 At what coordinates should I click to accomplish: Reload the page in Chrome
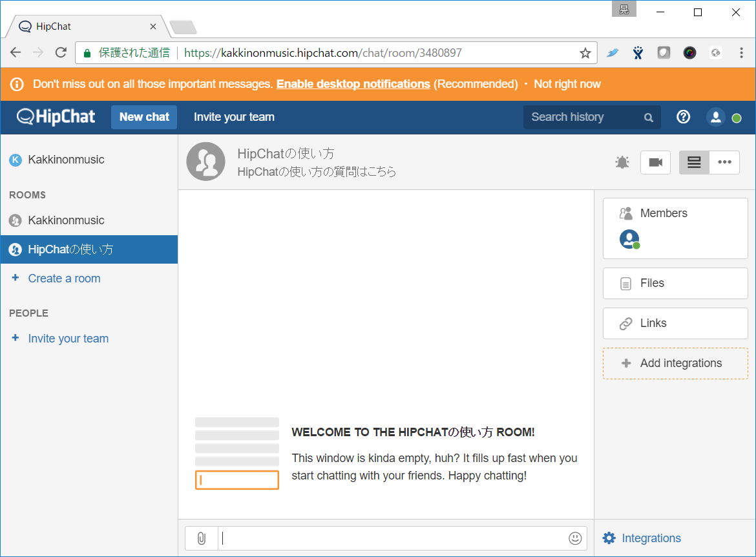click(61, 52)
